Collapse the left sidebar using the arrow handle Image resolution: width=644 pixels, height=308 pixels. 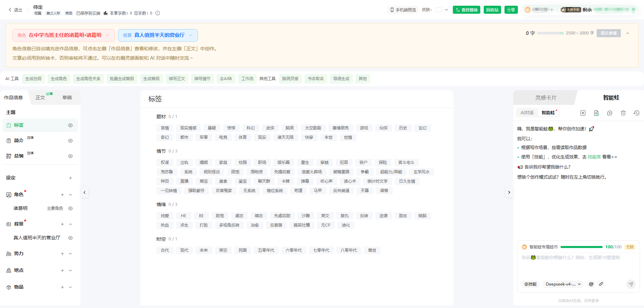click(85, 192)
